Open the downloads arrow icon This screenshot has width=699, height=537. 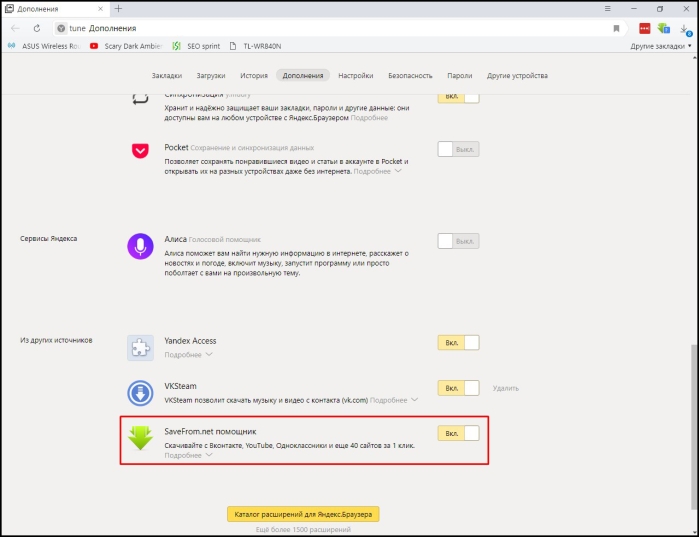685,29
